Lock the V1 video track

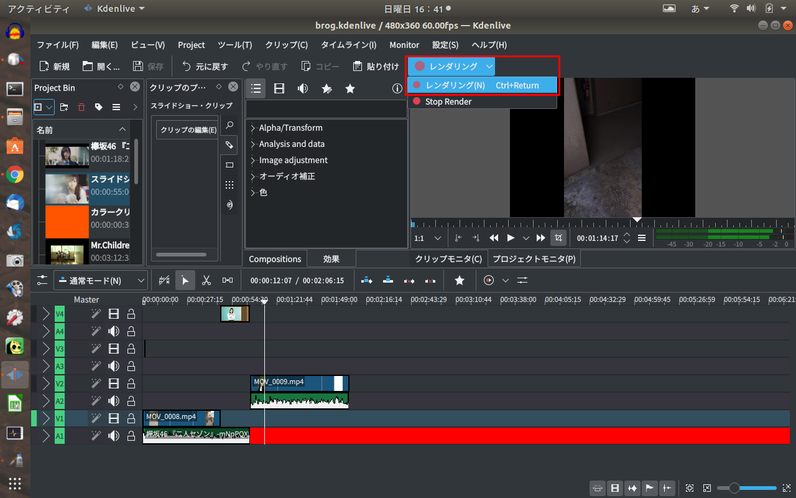[x=131, y=418]
